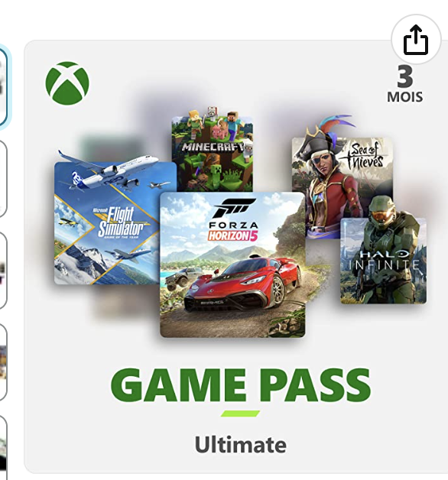Click the GAME PASS title text
The height and width of the screenshot is (480, 448).
(x=241, y=384)
